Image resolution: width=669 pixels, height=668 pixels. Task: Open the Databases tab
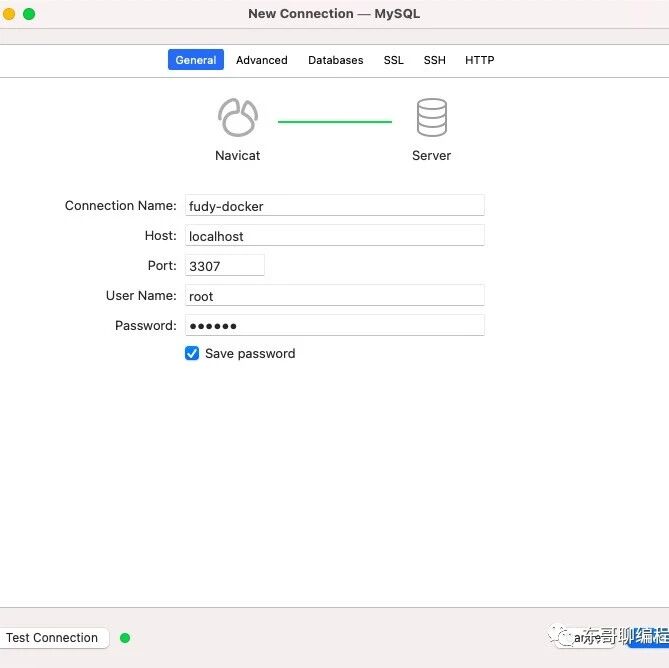coord(335,60)
